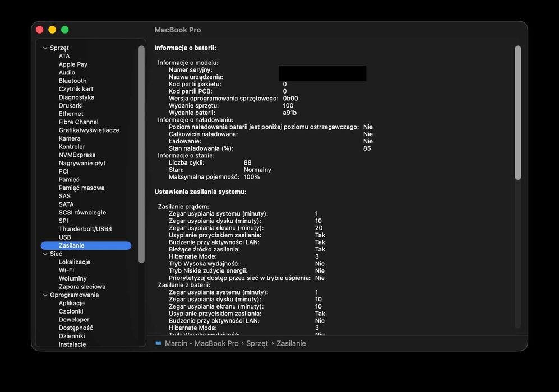Open Nagrywanie płyt entry
This screenshot has width=559, height=392.
82,163
